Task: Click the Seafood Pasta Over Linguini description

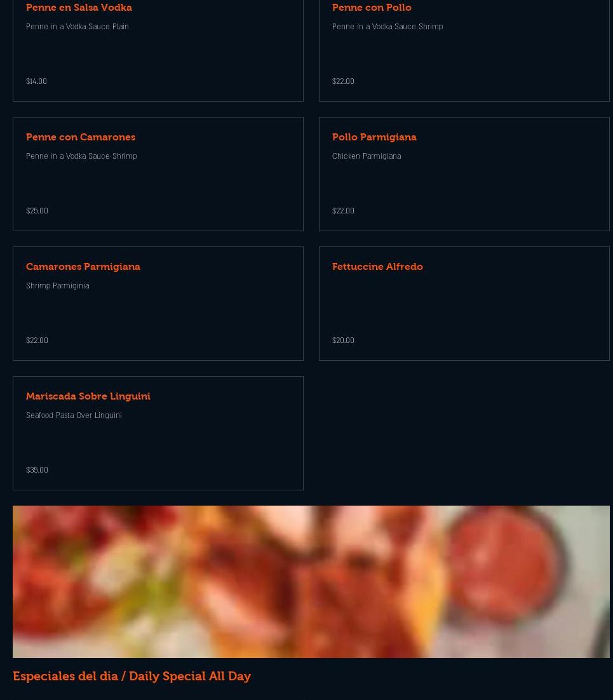Action: (74, 415)
